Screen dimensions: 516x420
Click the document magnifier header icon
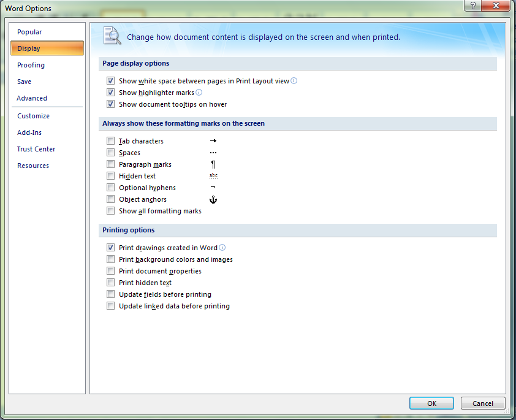coord(112,36)
